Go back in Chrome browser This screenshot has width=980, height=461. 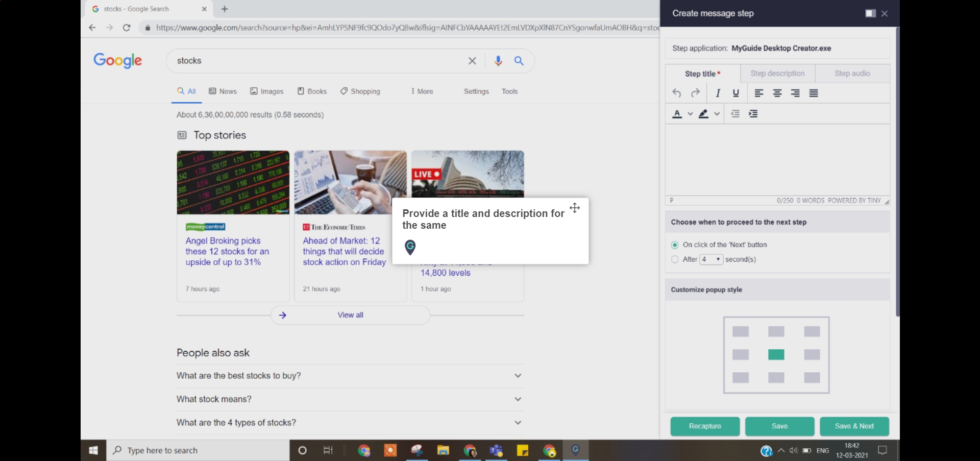pos(92,28)
